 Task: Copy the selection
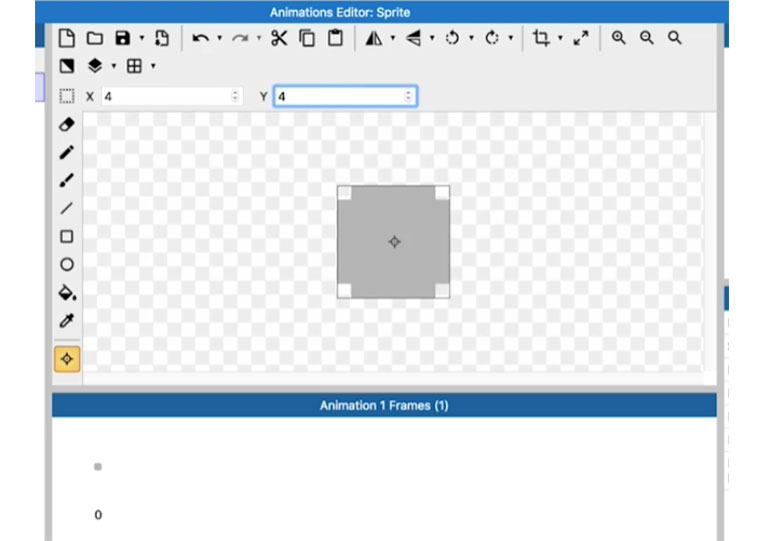click(307, 38)
